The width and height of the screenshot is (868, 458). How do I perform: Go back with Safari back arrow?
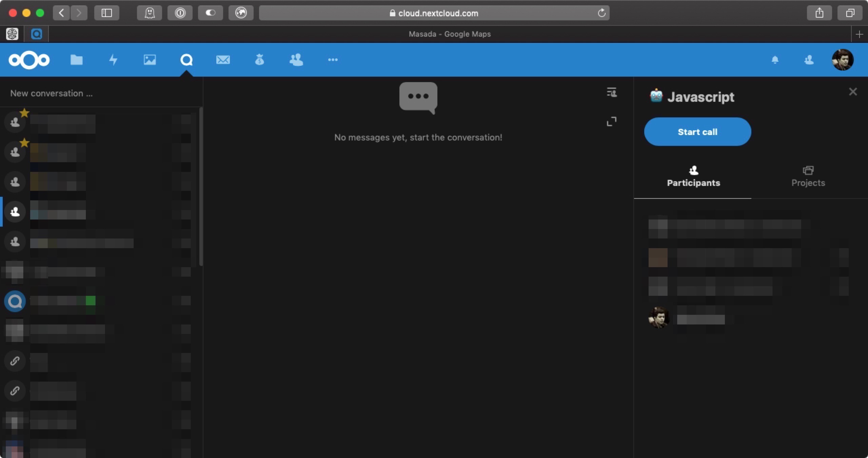(x=61, y=13)
